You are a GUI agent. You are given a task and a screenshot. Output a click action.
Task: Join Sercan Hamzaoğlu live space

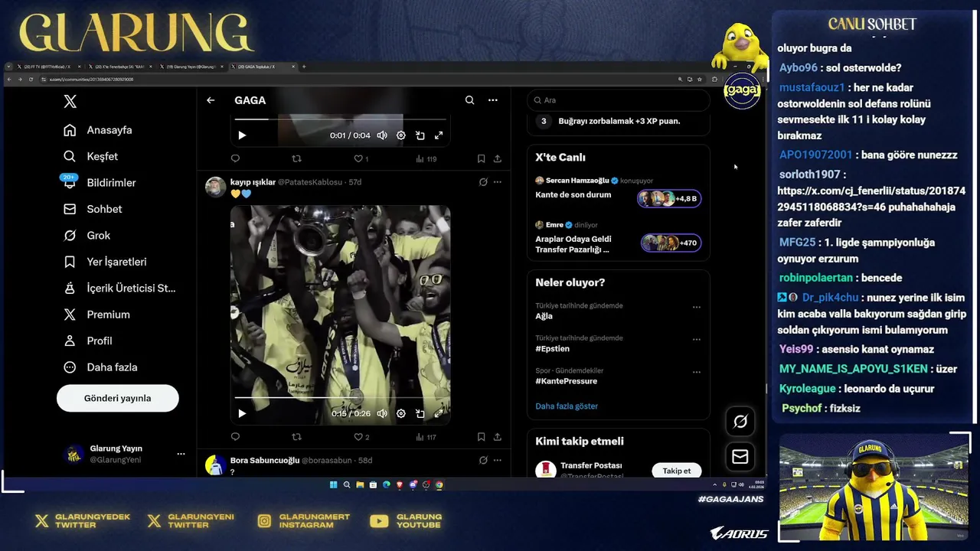click(669, 199)
